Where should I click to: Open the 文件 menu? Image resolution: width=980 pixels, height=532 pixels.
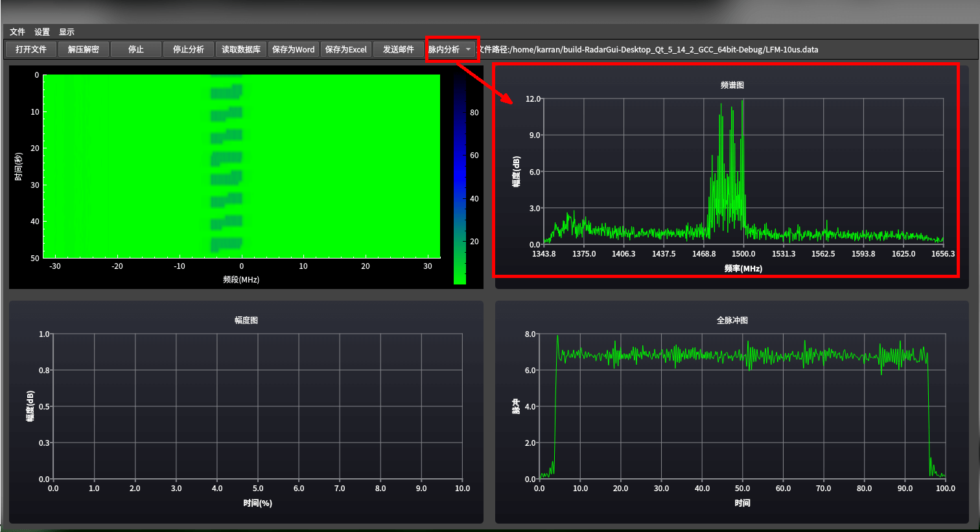coord(17,32)
